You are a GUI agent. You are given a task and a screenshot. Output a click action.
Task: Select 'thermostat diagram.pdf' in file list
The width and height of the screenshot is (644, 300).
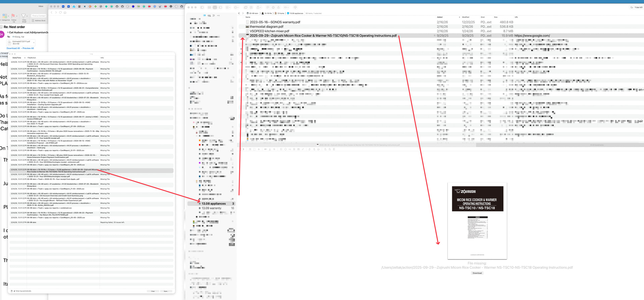click(x=266, y=27)
